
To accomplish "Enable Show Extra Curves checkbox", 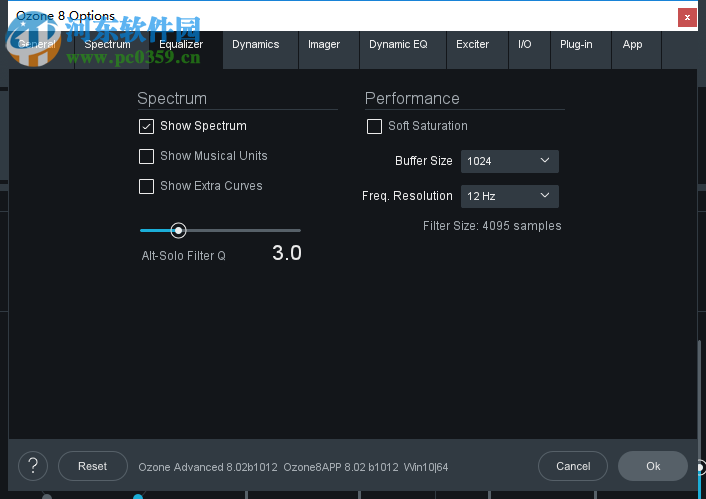I will tap(146, 186).
